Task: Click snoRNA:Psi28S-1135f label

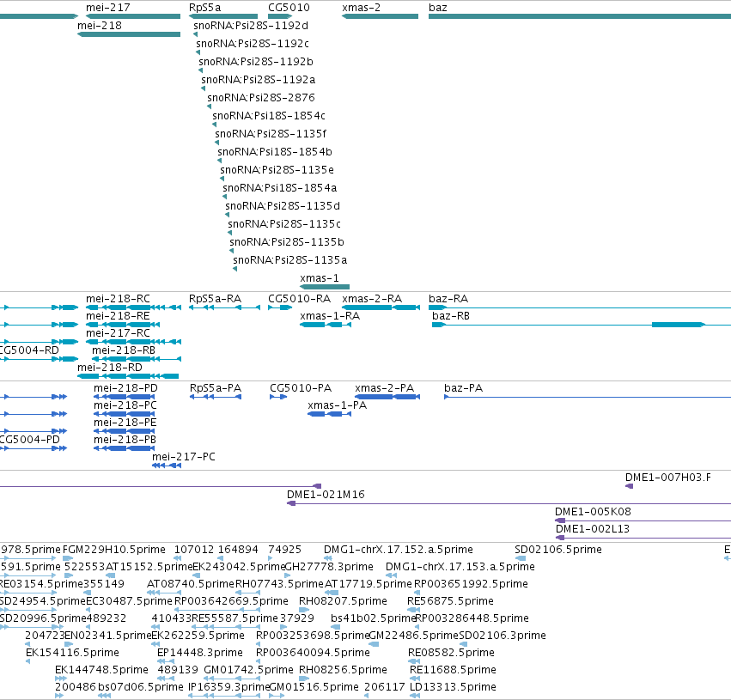Action: point(271,134)
